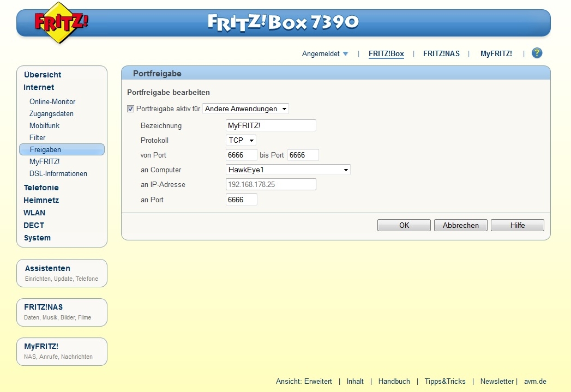
Task: Expand the Angemeldet dropdown arrow
Action: point(346,54)
